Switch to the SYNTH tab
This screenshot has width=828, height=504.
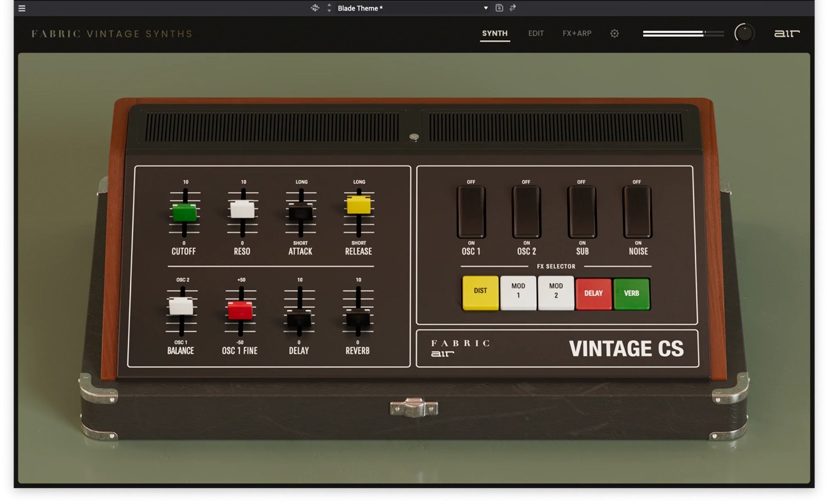pos(495,34)
